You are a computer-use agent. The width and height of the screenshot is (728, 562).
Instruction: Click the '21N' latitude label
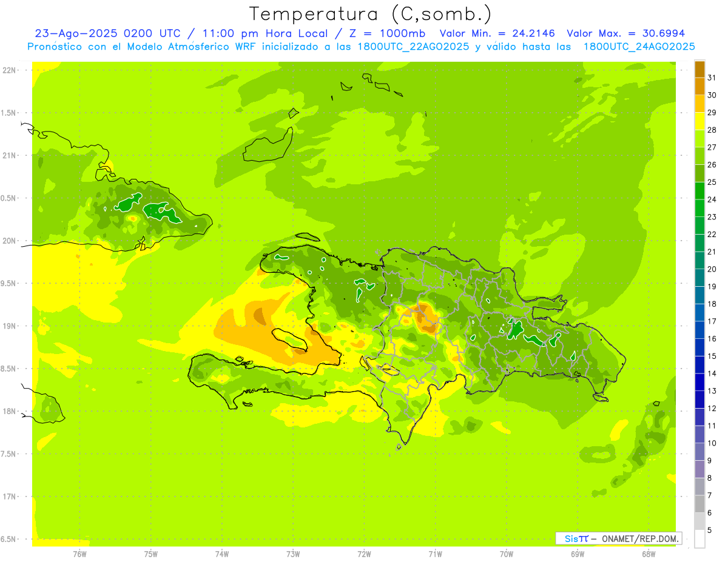[x=9, y=156]
